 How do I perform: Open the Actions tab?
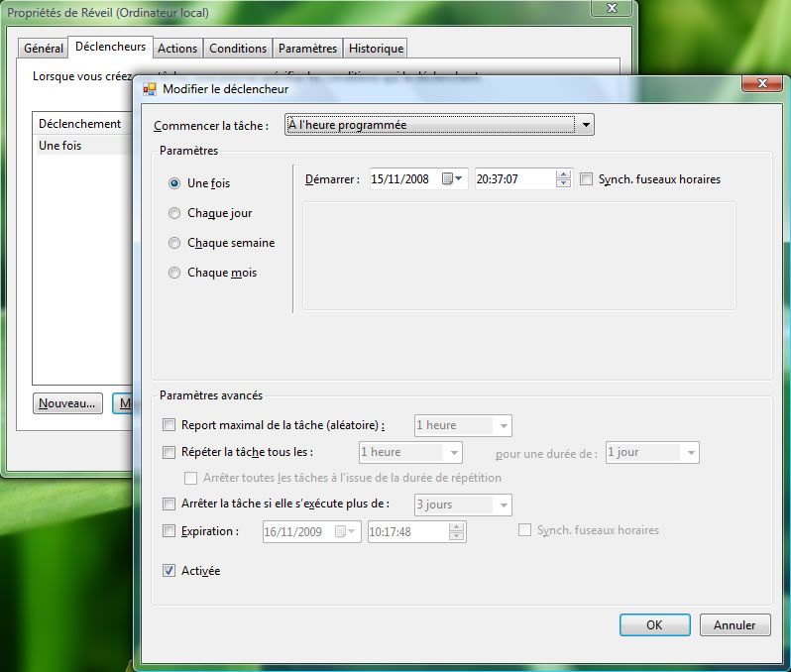click(x=177, y=49)
